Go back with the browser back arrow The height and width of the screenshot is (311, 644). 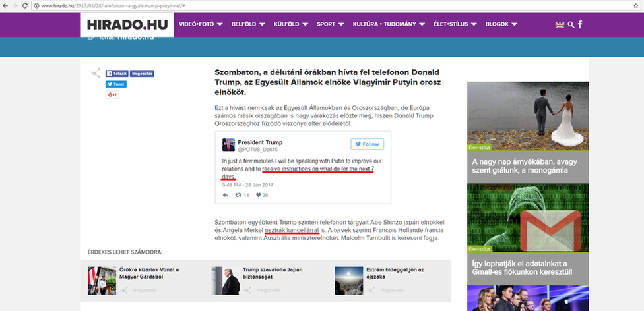pyautogui.click(x=5, y=6)
